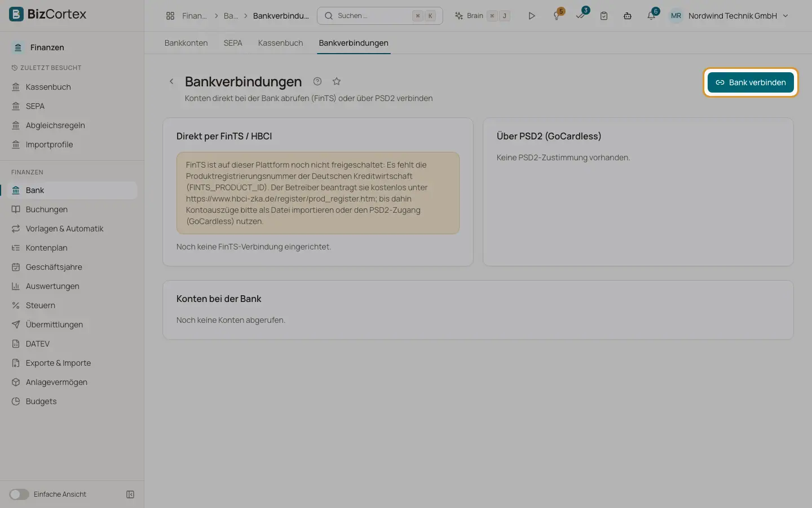
Task: Click the MR user avatar
Action: point(676,16)
